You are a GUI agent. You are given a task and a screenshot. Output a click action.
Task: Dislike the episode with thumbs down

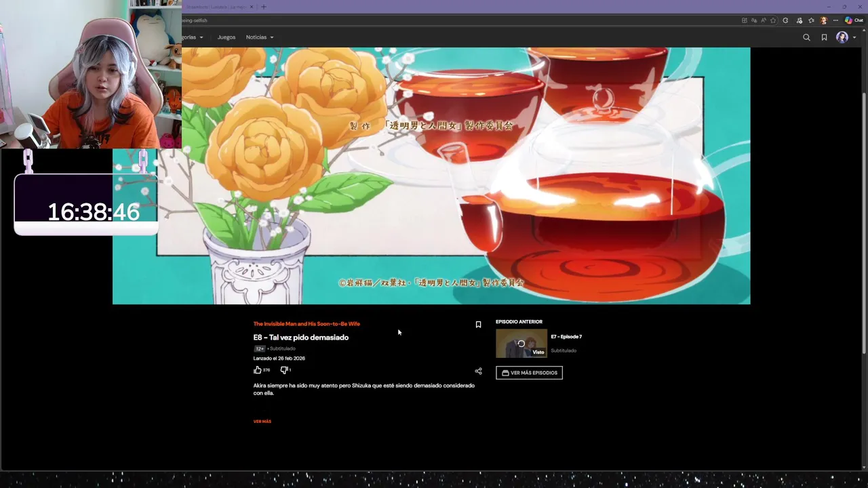(x=284, y=370)
